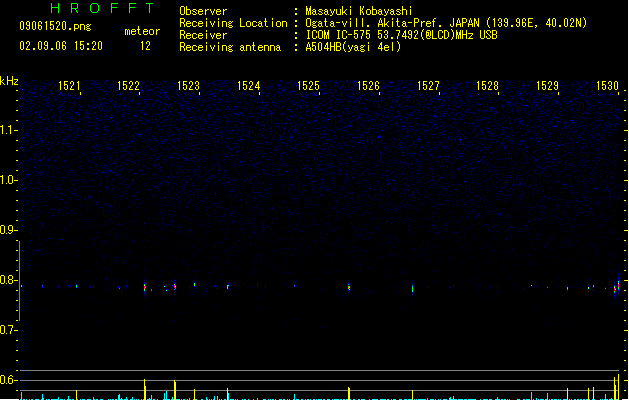Click the meteor echo below the 1526 marker
Image resolution: width=629 pixels, height=400 pixels.
click(x=349, y=287)
